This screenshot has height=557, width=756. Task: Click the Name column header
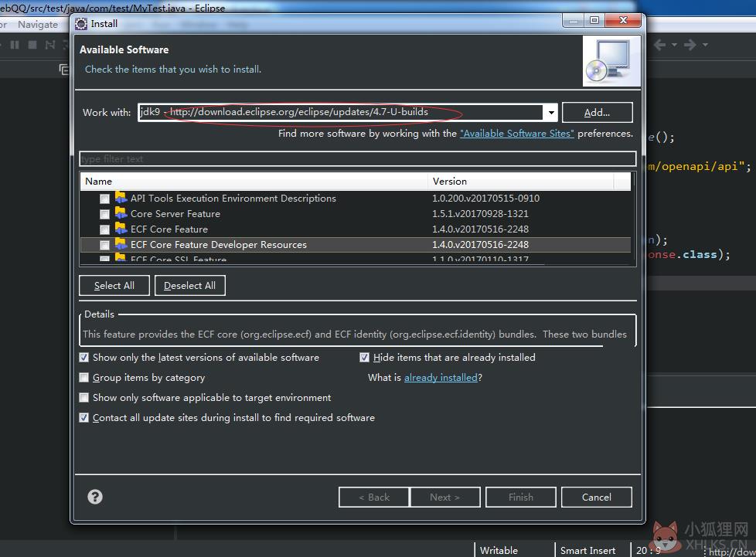[x=254, y=182]
